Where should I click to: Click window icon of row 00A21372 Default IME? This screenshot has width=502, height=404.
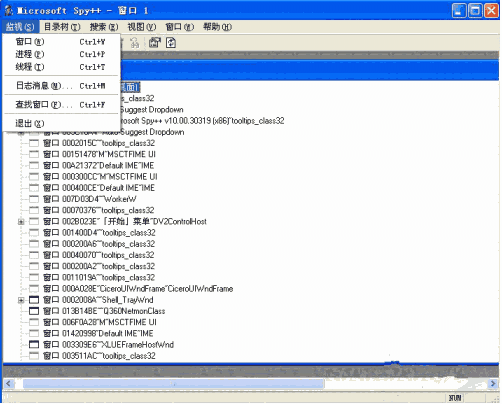coord(34,166)
